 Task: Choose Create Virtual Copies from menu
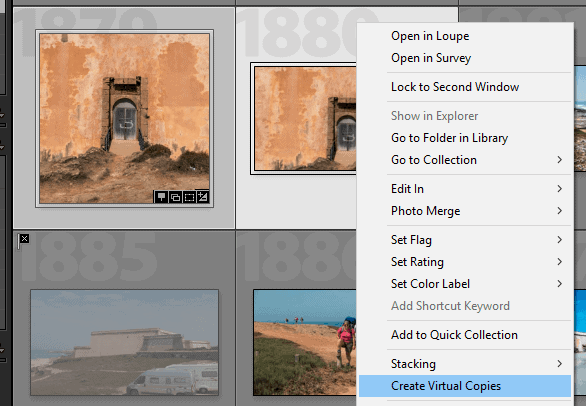[x=465, y=386]
